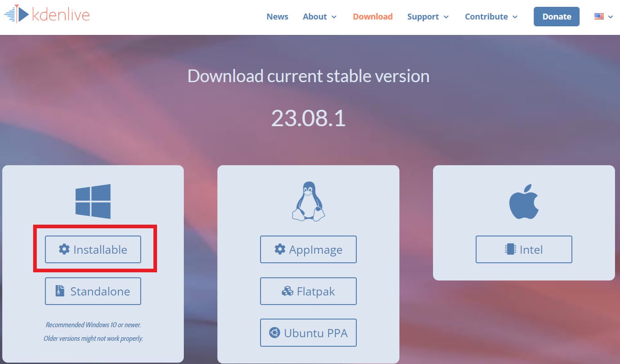This screenshot has height=364, width=620.
Task: Download the Flatpak package
Action: (308, 291)
